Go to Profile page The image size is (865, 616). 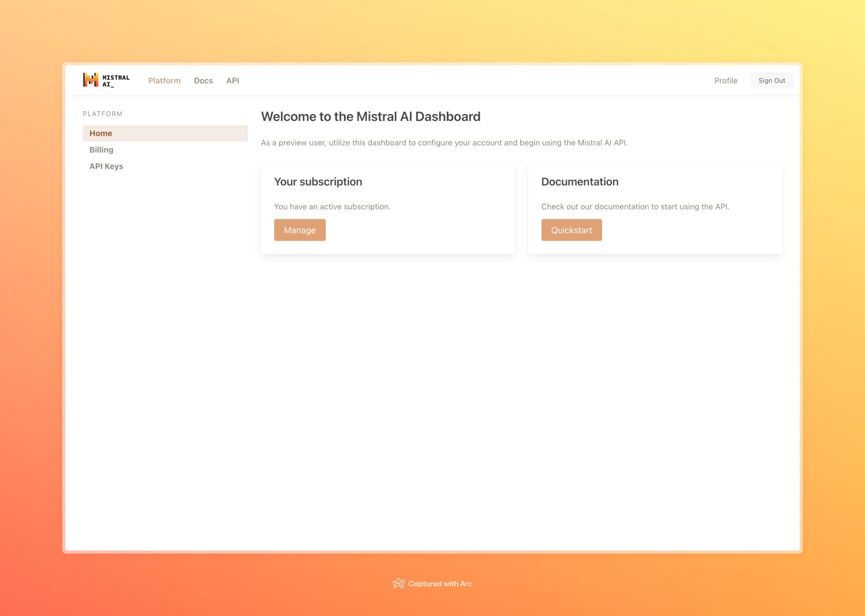coord(726,81)
